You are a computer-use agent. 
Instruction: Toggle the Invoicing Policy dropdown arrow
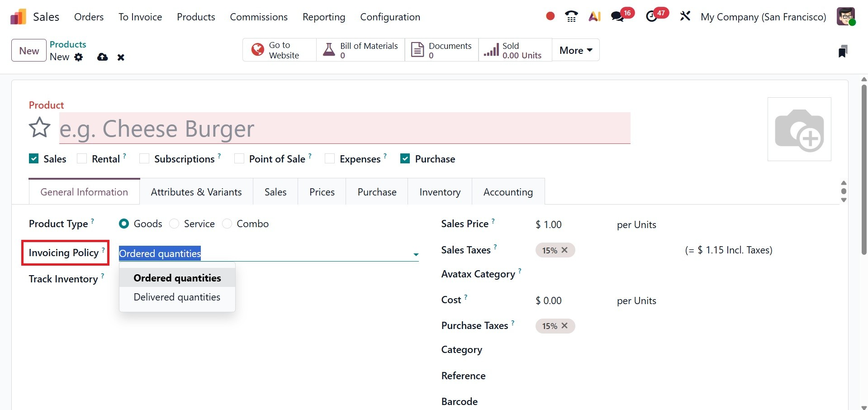pos(416,254)
